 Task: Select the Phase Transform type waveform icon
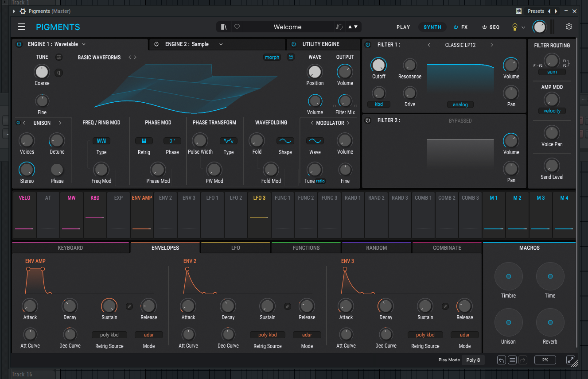pyautogui.click(x=229, y=141)
